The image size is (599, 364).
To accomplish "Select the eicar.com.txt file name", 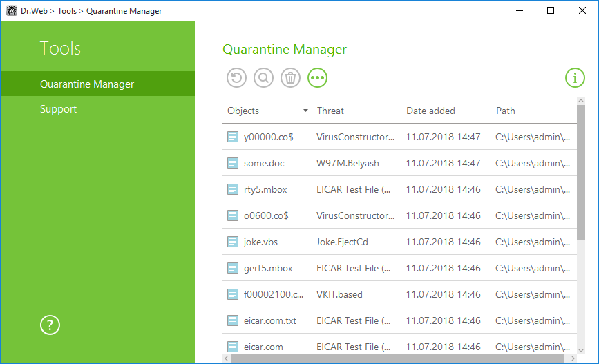I will click(x=270, y=320).
